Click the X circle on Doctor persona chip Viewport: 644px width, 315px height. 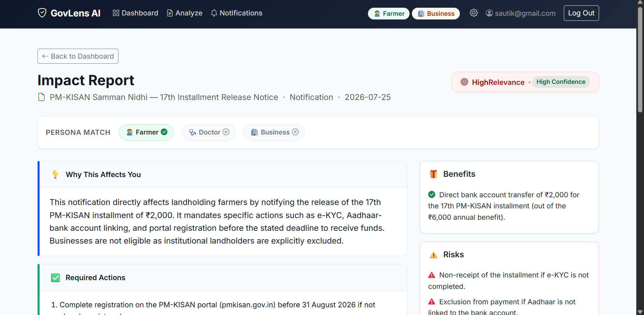tap(226, 132)
